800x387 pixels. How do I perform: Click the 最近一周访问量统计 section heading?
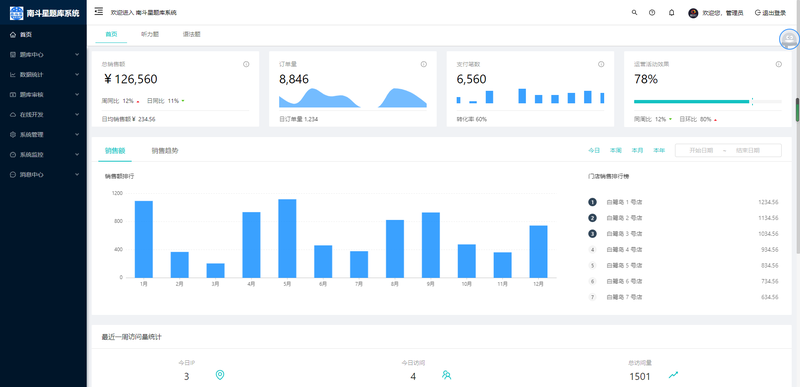point(132,337)
